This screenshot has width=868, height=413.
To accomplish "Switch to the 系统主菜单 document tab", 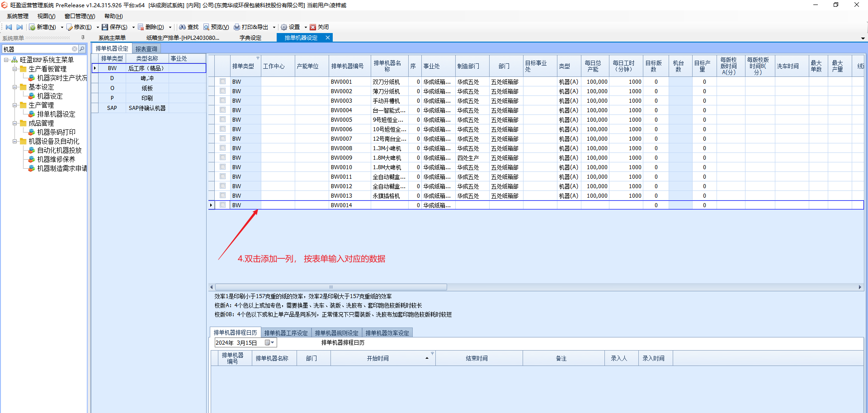I will (x=112, y=38).
